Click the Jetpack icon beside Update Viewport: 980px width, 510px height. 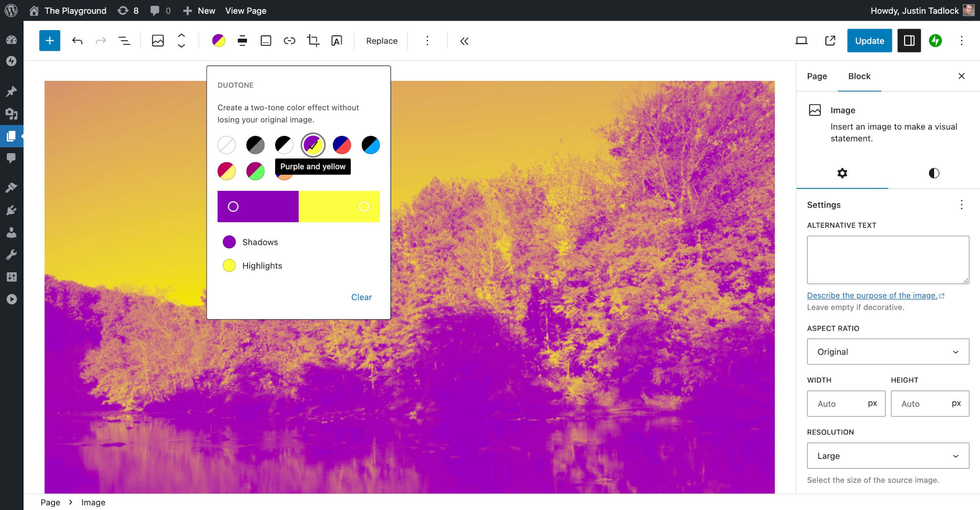coord(935,41)
